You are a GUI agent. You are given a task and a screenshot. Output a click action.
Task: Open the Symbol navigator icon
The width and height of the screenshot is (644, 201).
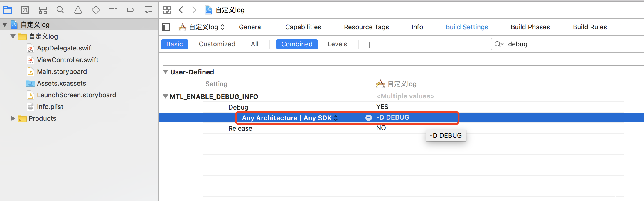43,10
